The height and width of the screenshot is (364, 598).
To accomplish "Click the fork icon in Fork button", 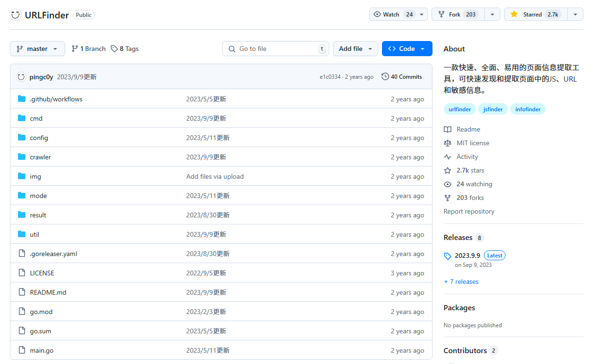I will [x=441, y=14].
